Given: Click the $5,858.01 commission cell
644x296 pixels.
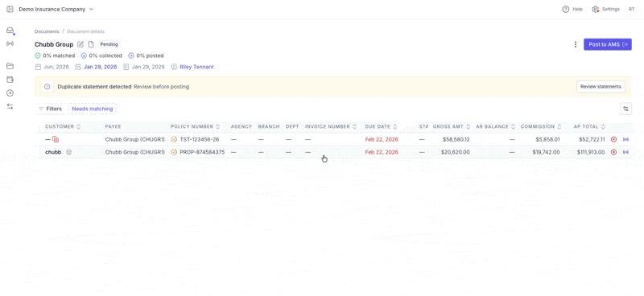Looking at the screenshot, I should (547, 140).
